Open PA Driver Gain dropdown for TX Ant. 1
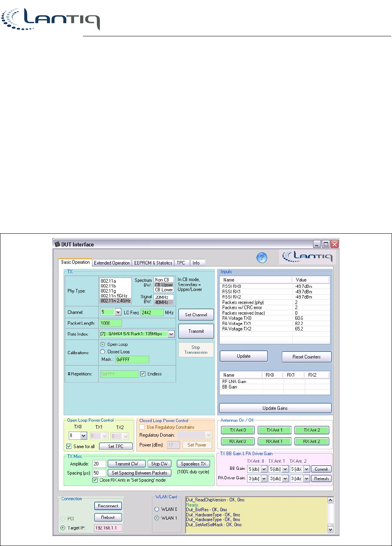The image size is (392, 546). click(x=285, y=478)
